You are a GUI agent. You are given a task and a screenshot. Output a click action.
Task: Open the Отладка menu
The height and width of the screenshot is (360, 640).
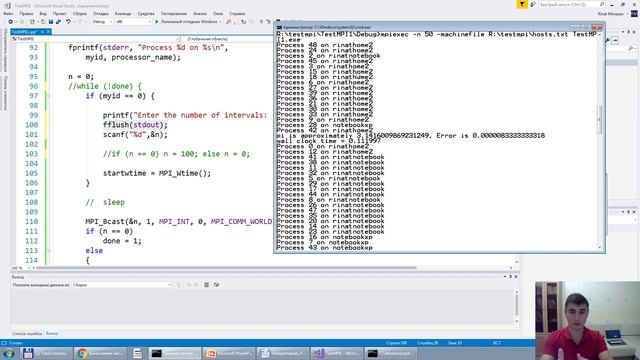101,13
